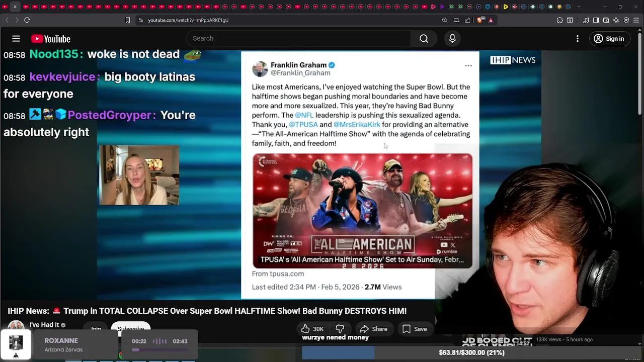The image size is (644, 362).
Task: Click the video title text
Action: [207, 311]
